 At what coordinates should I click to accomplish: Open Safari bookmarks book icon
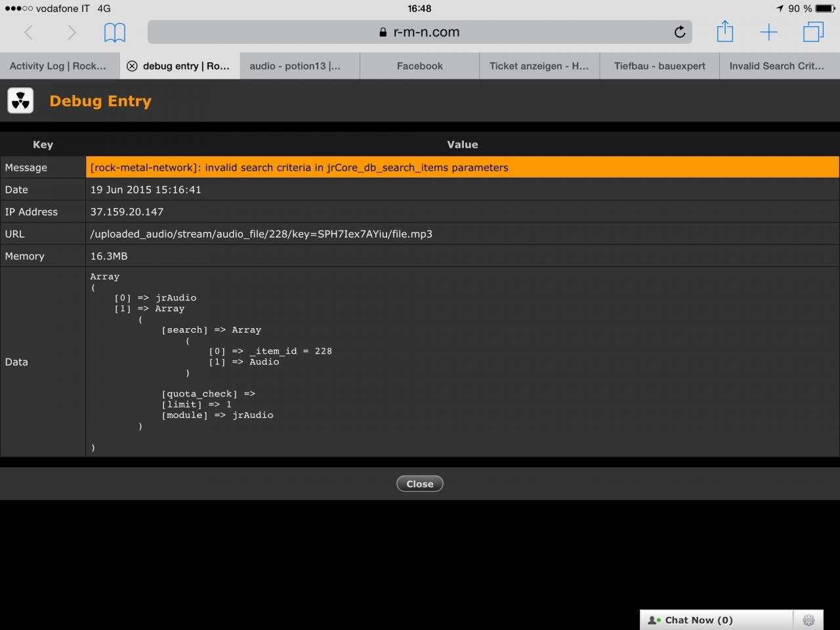[115, 32]
